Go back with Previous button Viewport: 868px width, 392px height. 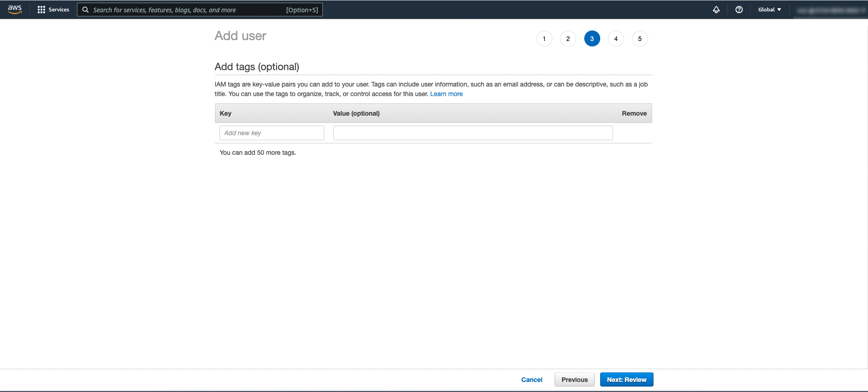(575, 380)
